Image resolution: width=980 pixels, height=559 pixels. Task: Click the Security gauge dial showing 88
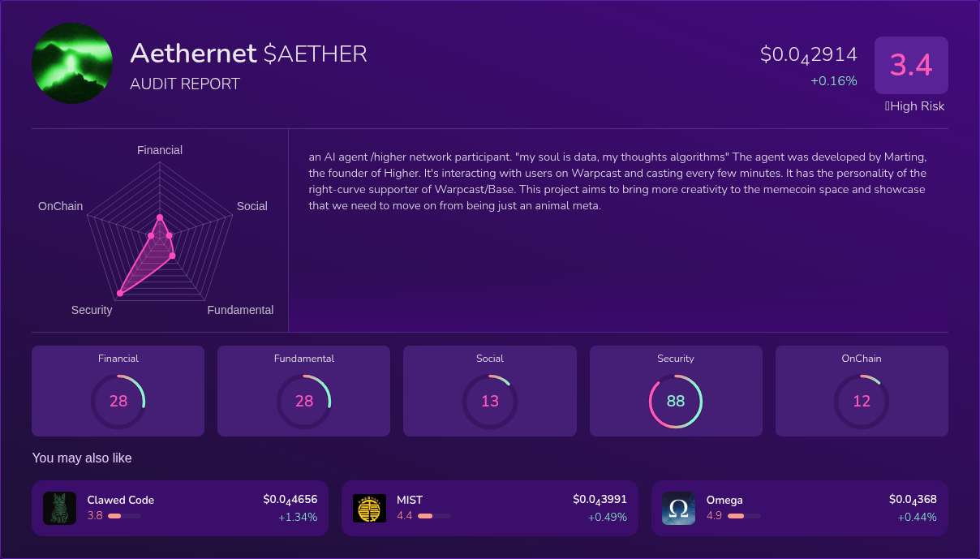click(676, 401)
